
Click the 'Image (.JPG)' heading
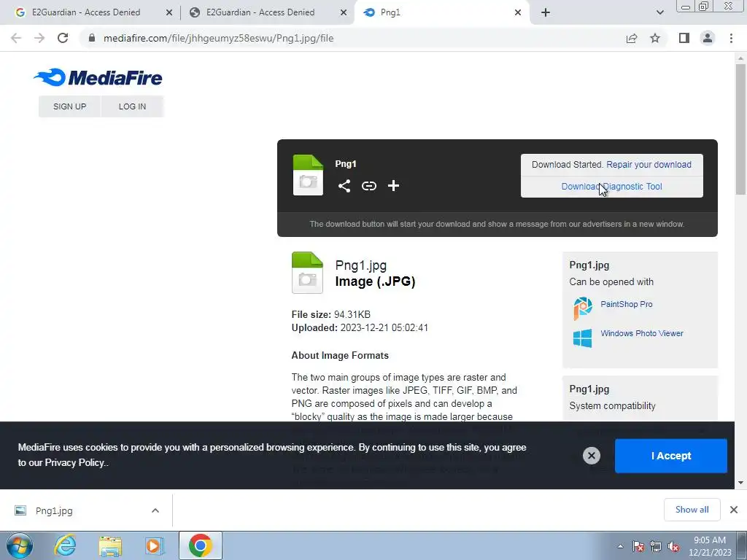pos(376,281)
